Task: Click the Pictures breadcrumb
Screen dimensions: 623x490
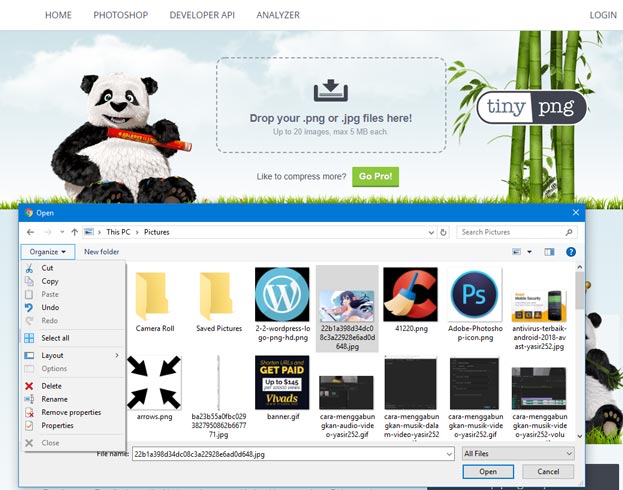Action: [x=157, y=232]
